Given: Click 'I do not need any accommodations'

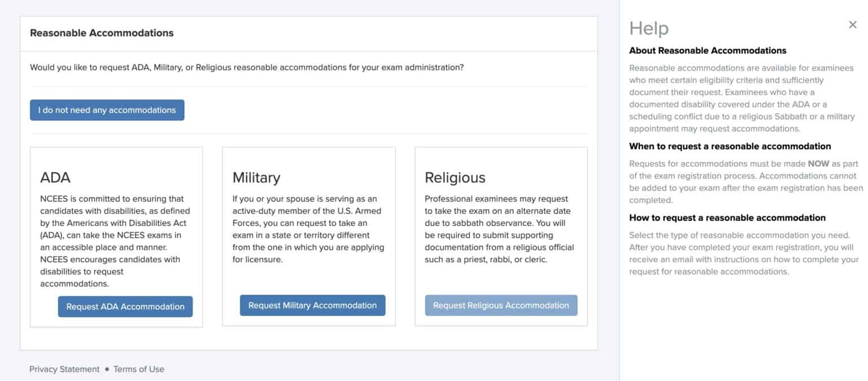Looking at the screenshot, I should [x=107, y=110].
